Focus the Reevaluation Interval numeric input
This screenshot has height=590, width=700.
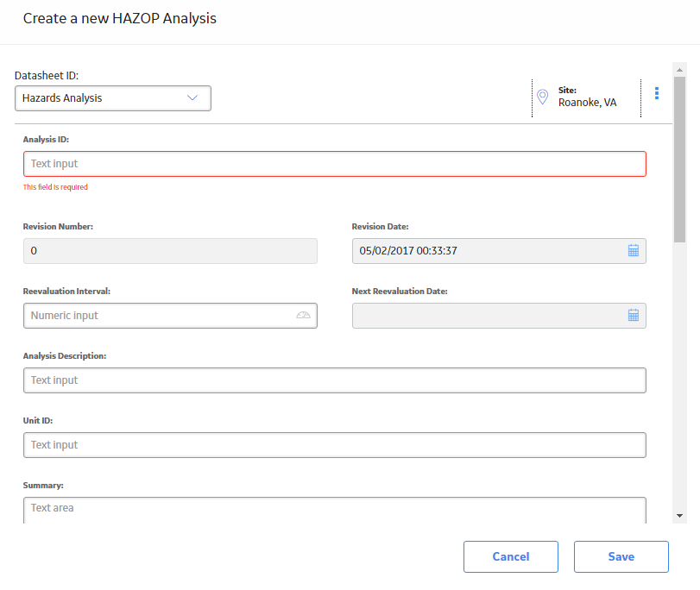pyautogui.click(x=170, y=316)
